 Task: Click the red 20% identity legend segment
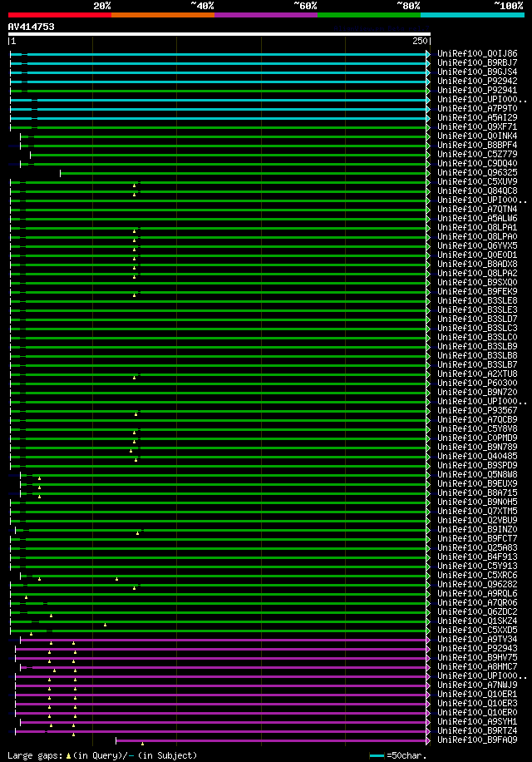pyautogui.click(x=60, y=15)
